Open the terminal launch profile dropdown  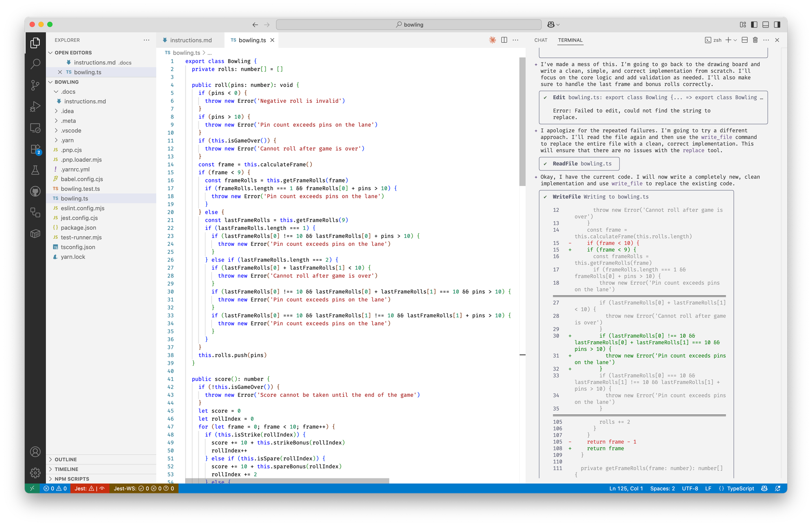point(735,40)
